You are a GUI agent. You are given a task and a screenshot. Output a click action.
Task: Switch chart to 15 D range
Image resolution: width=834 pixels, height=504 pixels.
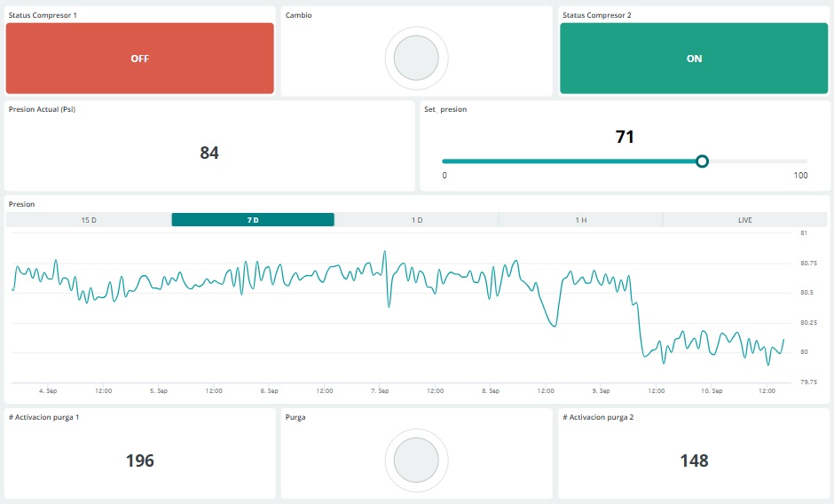point(89,220)
